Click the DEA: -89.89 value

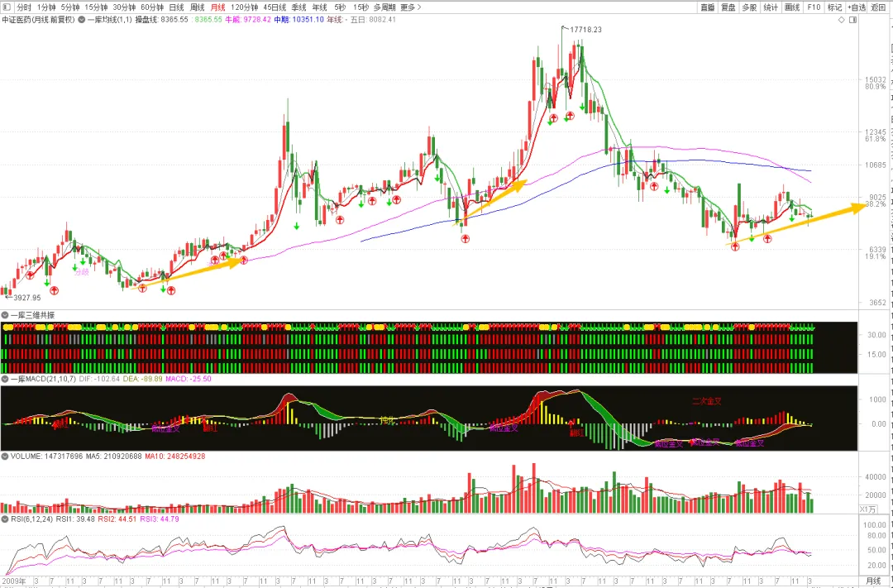[142, 379]
